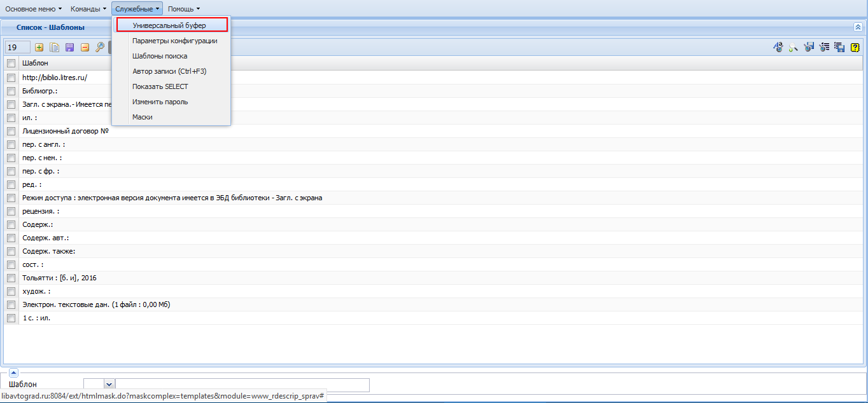Choose Универсальный буфер from Служебные menu
Image resolution: width=868 pixels, height=403 pixels.
tap(172, 25)
